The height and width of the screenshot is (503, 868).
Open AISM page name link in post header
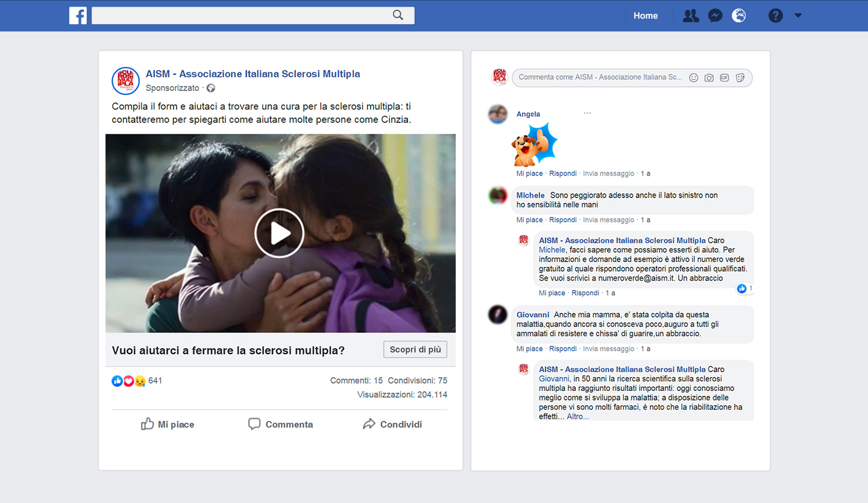click(253, 74)
